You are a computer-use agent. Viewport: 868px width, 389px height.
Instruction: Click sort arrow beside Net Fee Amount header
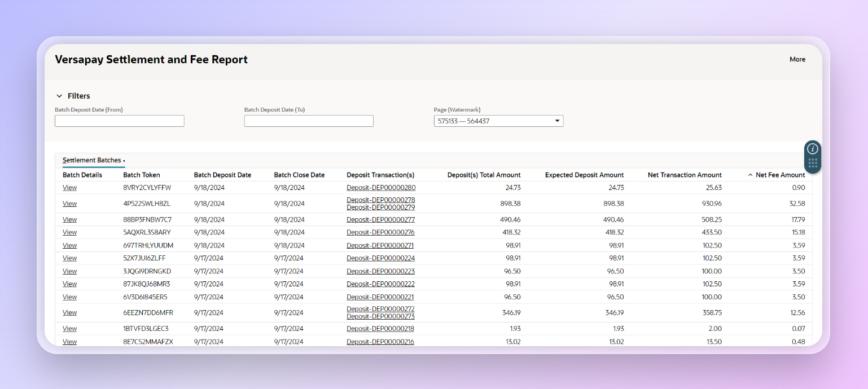[750, 175]
